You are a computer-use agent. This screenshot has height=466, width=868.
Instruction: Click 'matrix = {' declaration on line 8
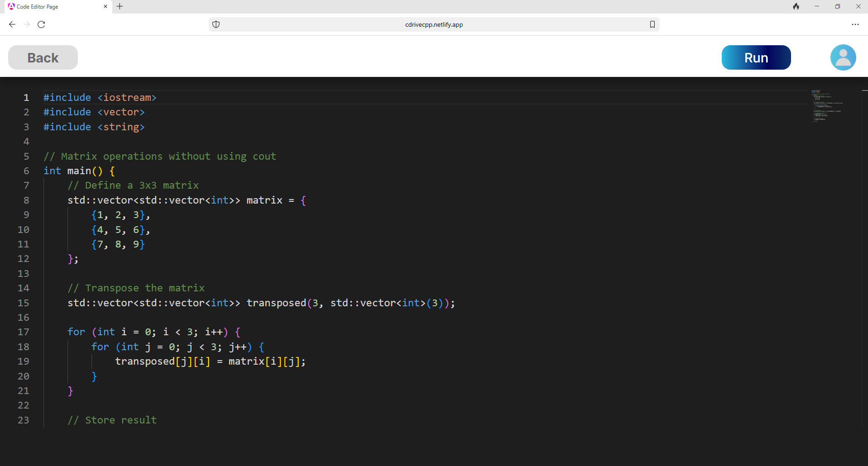click(x=277, y=200)
